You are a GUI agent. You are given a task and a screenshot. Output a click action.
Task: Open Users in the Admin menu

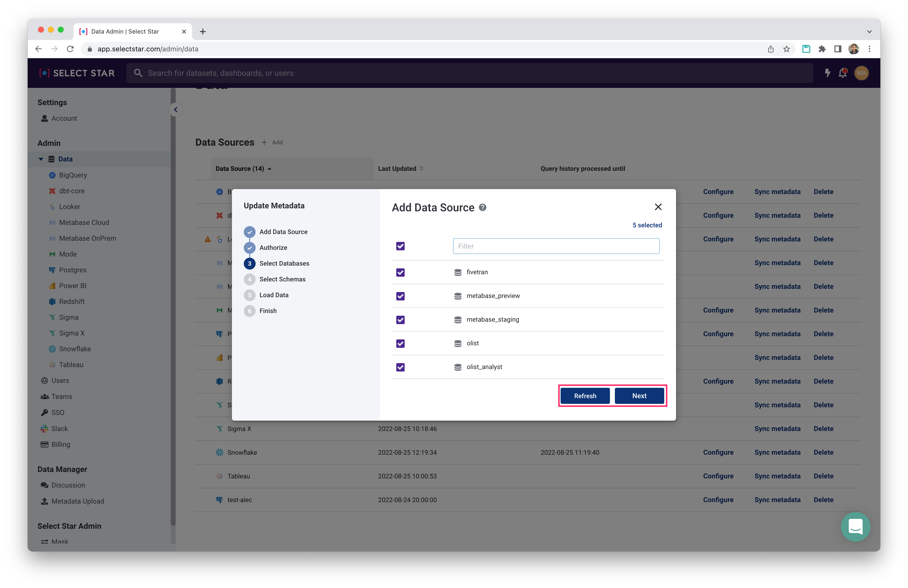(x=60, y=380)
